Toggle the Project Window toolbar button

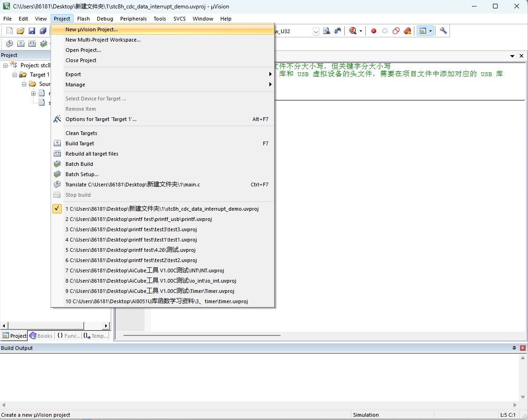423,31
